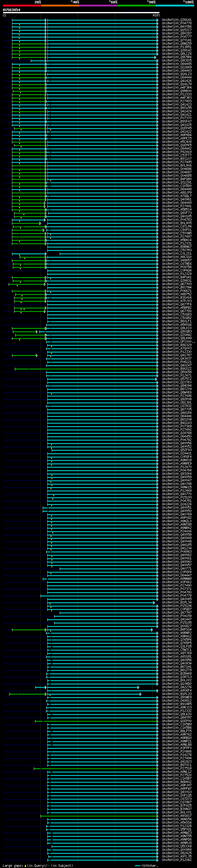Click hit UniRef100_P12330
197x868 pixels.
pos(177,352)
